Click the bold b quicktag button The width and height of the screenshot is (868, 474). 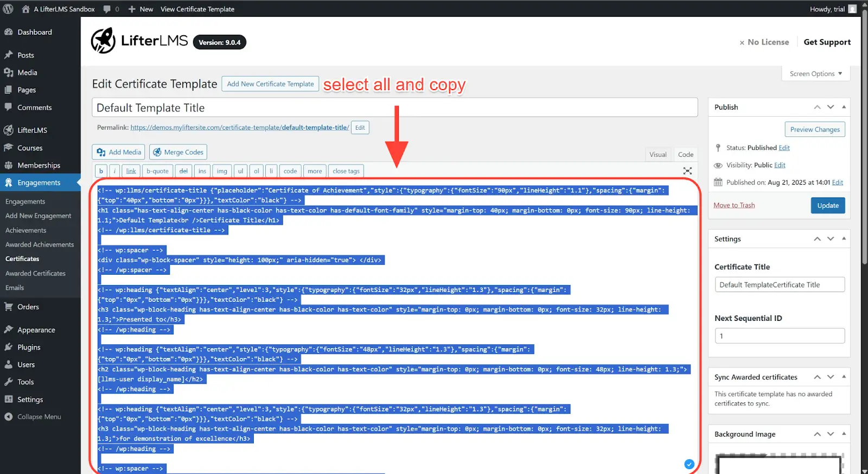(x=101, y=171)
